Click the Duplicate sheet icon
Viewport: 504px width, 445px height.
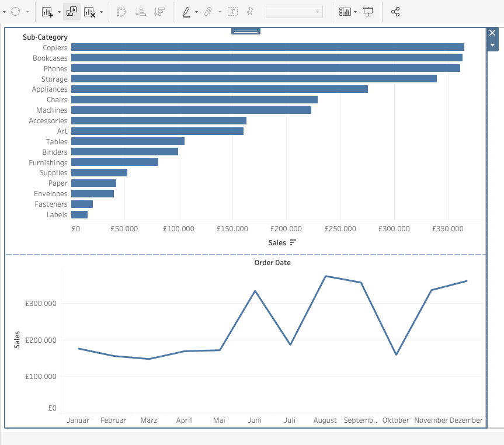71,12
